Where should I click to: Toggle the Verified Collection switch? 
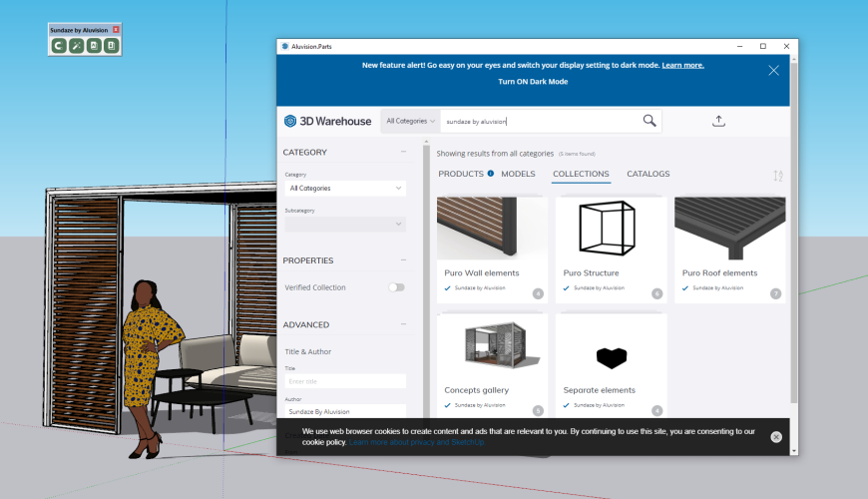coord(397,287)
